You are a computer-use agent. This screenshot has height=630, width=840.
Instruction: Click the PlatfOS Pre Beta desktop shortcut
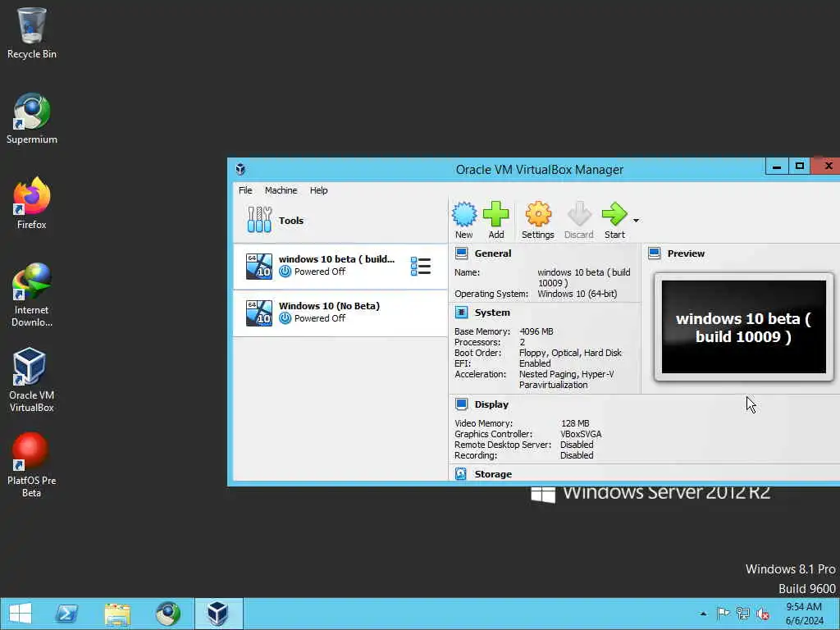[x=32, y=465]
